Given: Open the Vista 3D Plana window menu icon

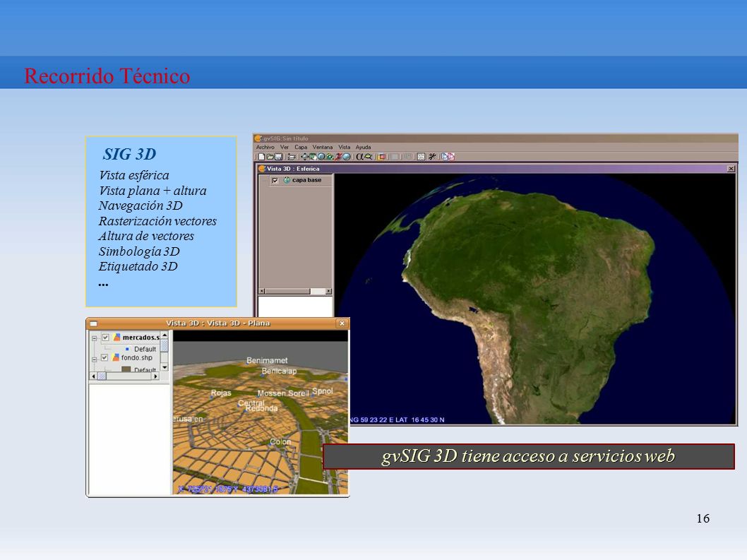Looking at the screenshot, I should click(93, 323).
